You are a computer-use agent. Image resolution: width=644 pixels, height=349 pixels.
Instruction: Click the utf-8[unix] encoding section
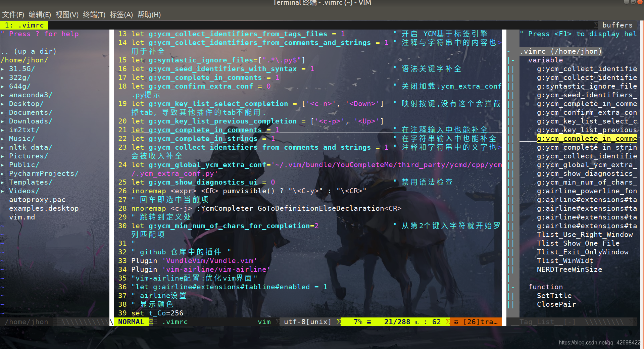click(307, 322)
